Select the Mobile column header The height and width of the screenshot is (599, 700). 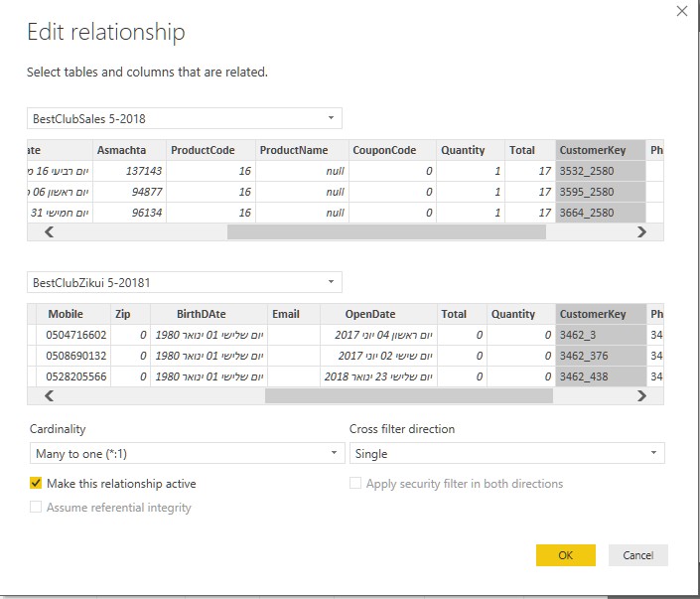click(73, 314)
